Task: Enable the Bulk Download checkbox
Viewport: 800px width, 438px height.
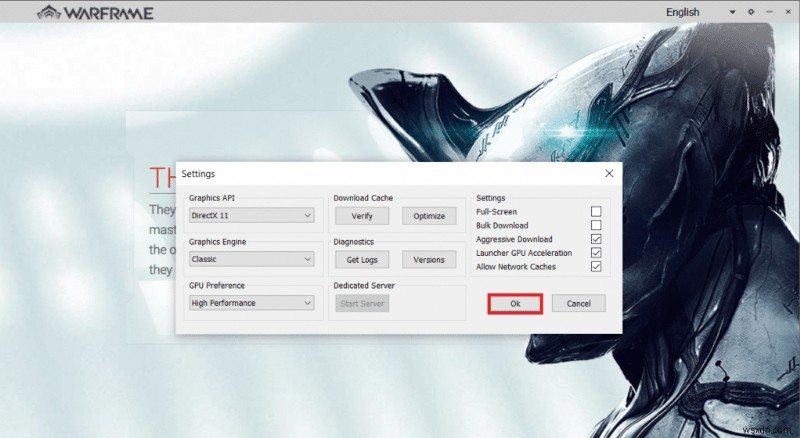Action: coord(596,225)
